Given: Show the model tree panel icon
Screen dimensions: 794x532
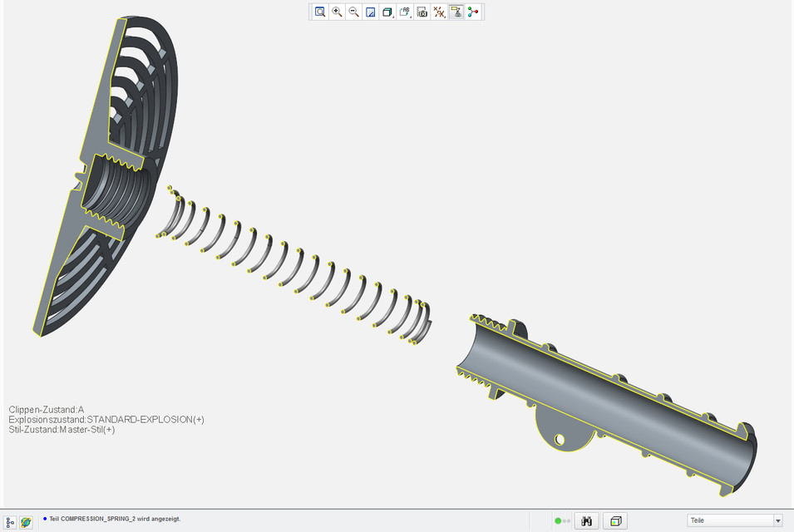Looking at the screenshot, I should [x=10, y=521].
